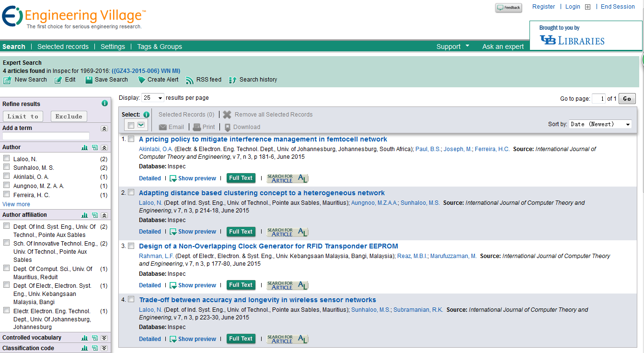Open the Support dropdown menu
644x353 pixels.
(453, 47)
